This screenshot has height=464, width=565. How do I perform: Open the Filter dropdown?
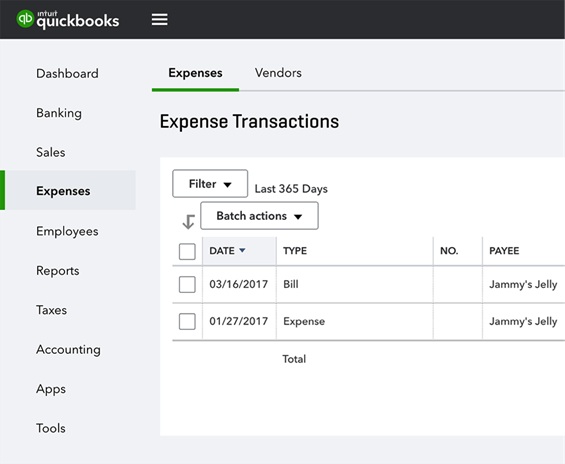click(x=210, y=184)
